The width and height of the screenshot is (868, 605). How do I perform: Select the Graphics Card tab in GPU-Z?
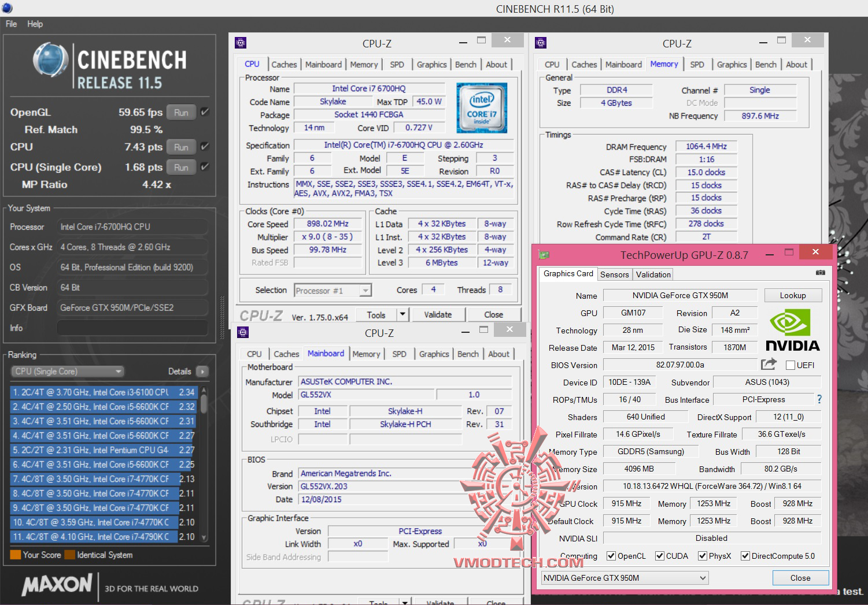(x=568, y=274)
